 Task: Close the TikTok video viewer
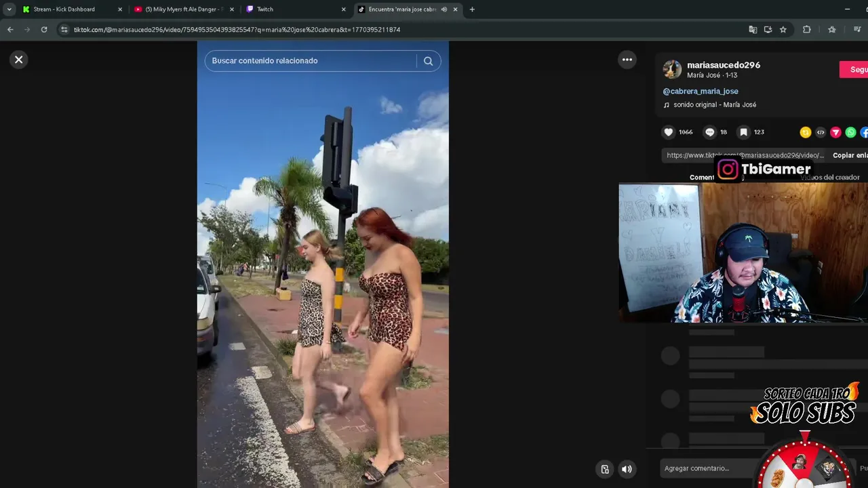pyautogui.click(x=18, y=60)
